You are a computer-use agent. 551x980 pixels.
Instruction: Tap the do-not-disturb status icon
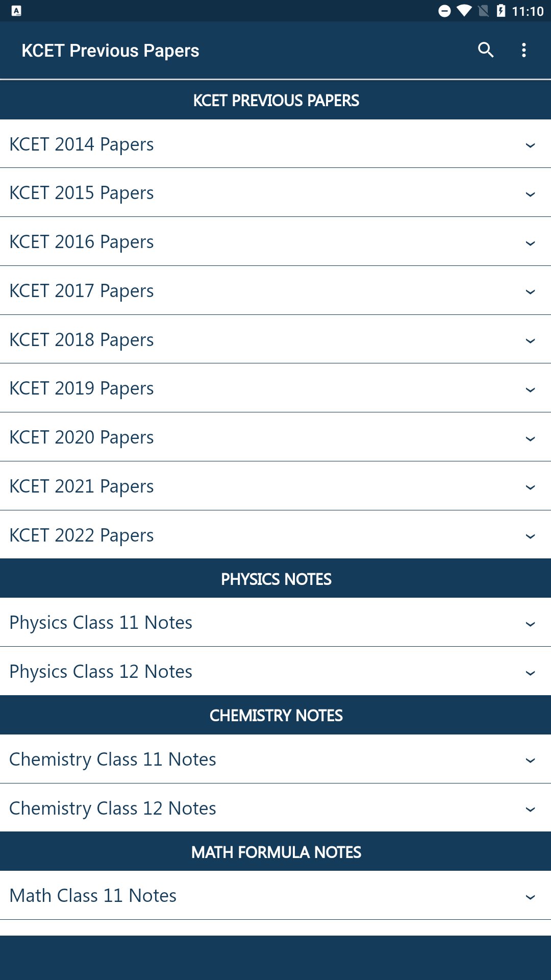tap(444, 11)
